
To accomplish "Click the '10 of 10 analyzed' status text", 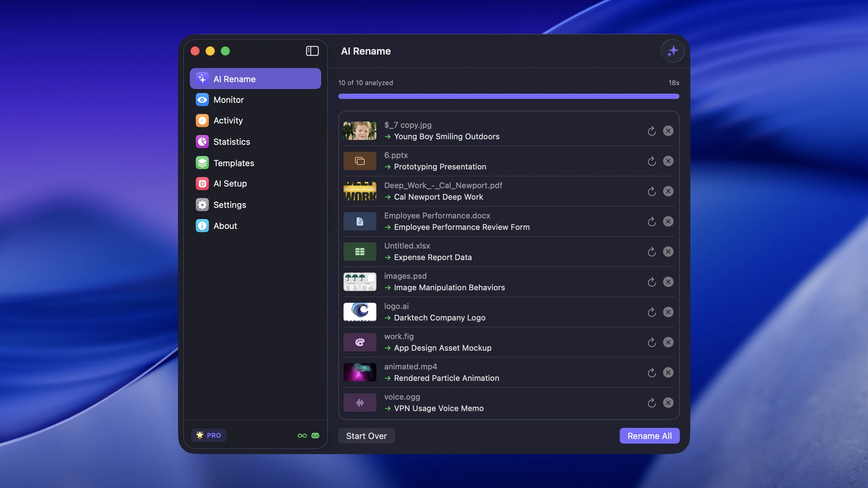I will 366,83.
